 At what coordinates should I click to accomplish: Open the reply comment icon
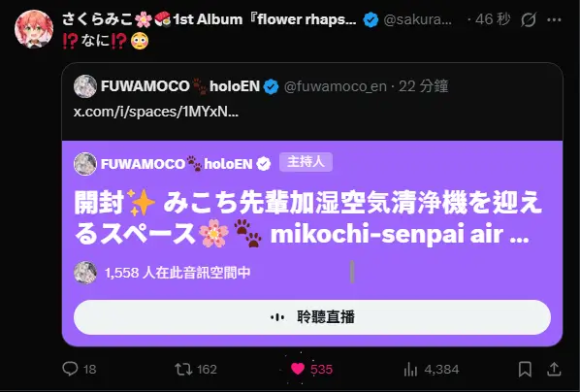[x=70, y=369]
